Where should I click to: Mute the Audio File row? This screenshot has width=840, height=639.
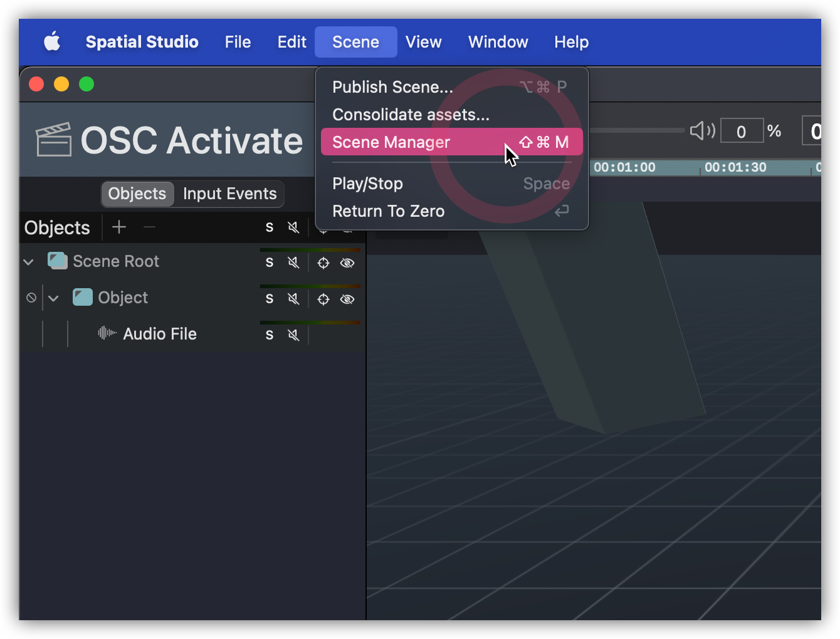pos(293,335)
